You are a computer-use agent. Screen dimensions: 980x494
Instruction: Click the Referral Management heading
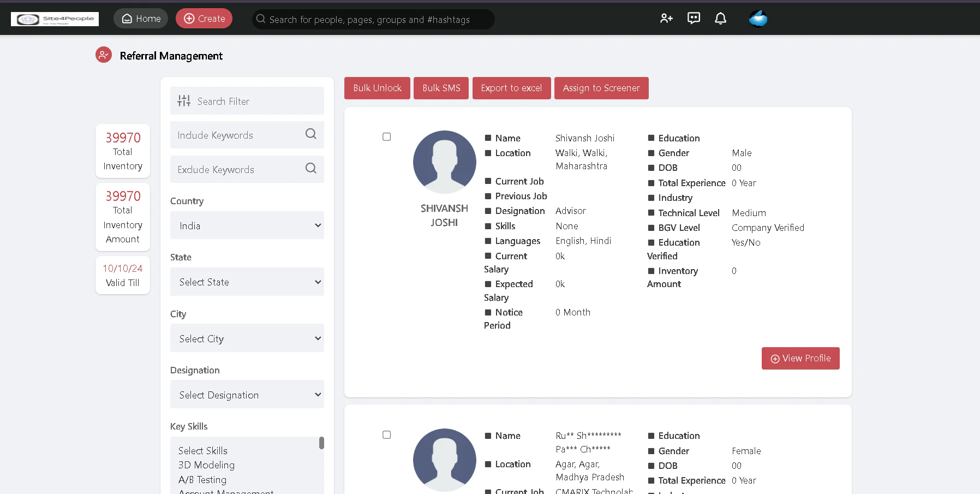pos(171,56)
